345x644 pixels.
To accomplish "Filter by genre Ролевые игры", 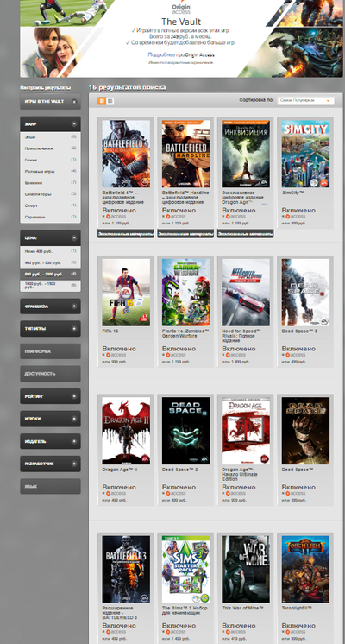I will [50, 171].
